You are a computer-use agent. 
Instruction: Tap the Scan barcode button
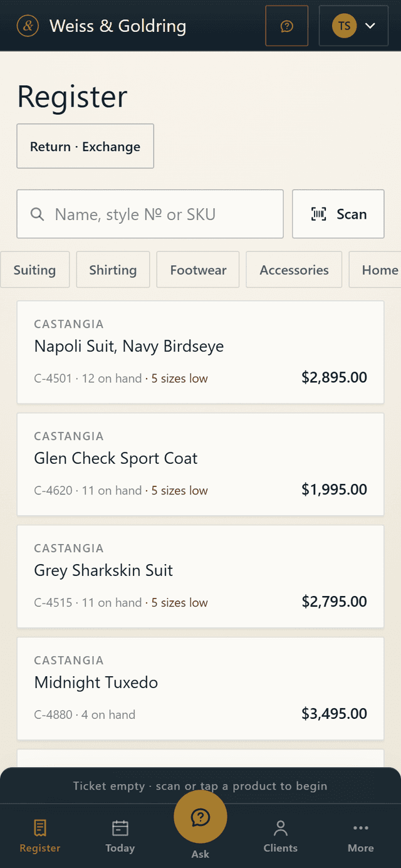pos(338,214)
